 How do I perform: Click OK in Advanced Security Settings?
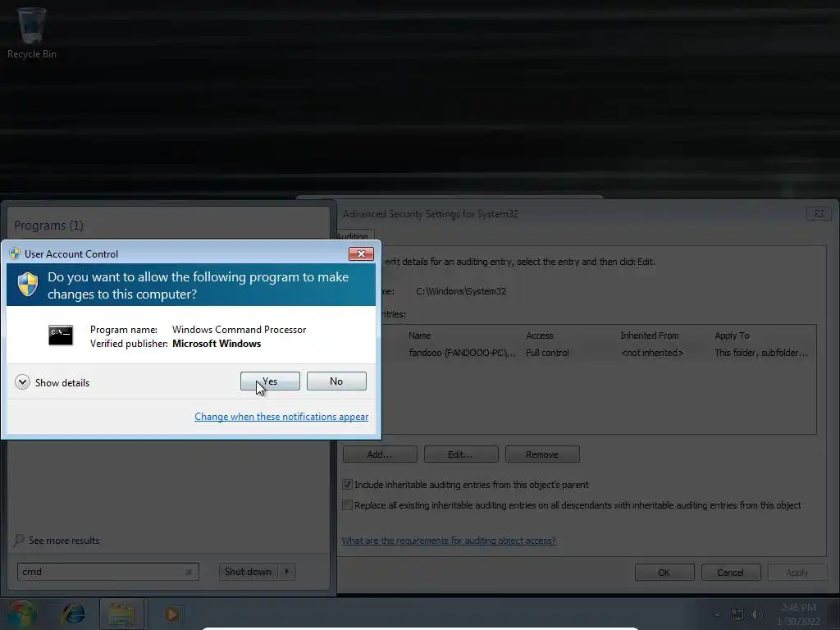pos(664,572)
